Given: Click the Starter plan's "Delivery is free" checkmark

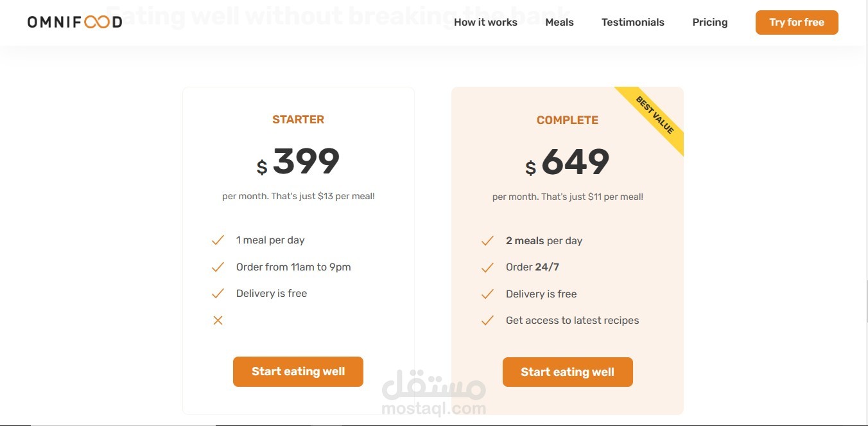Looking at the screenshot, I should 218,293.
